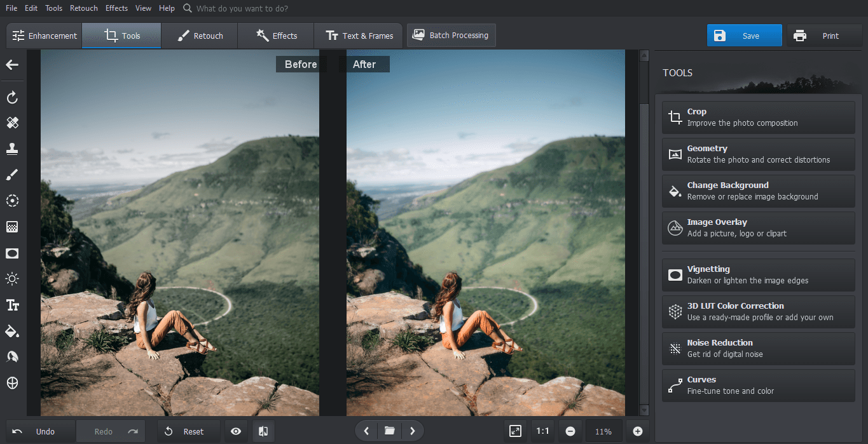Select the paint bucket icon in sidebar
The width and height of the screenshot is (868, 444).
tap(12, 331)
